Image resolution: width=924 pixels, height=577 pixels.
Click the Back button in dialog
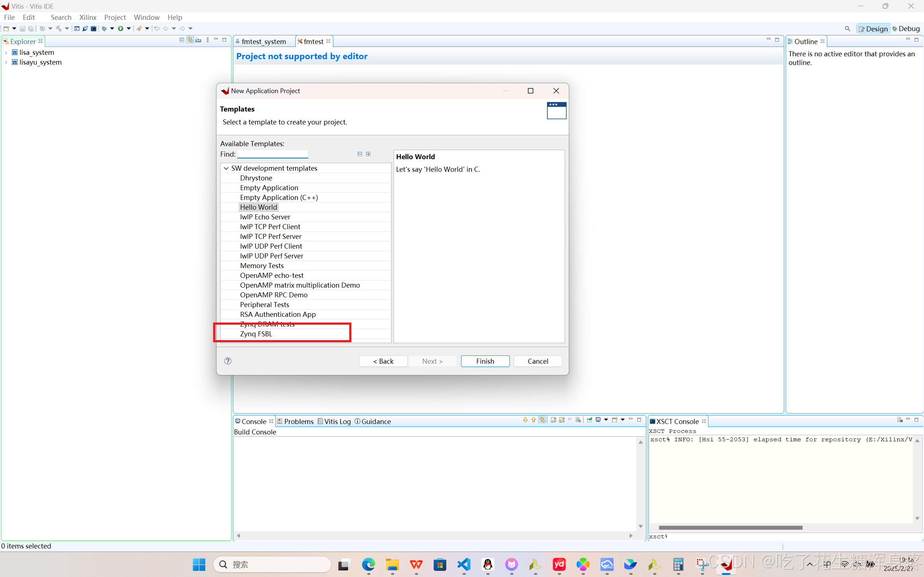tap(383, 361)
